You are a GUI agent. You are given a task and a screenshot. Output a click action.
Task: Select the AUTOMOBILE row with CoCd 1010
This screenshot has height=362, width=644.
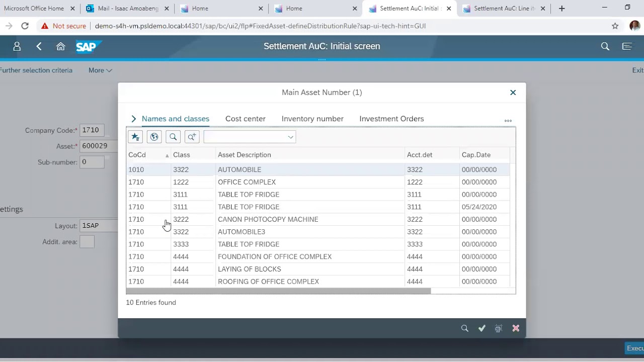coord(318,169)
